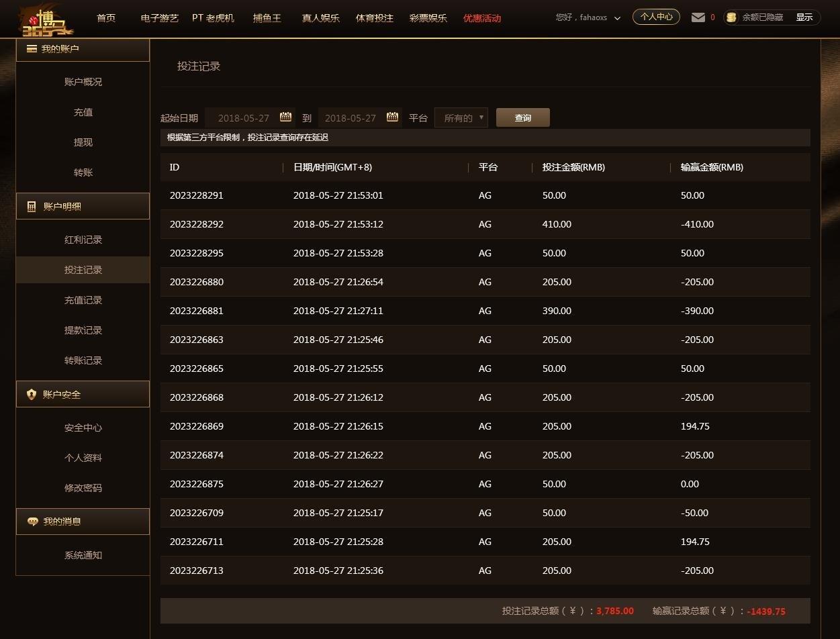Click the start date field 2018-05-27

click(250, 117)
